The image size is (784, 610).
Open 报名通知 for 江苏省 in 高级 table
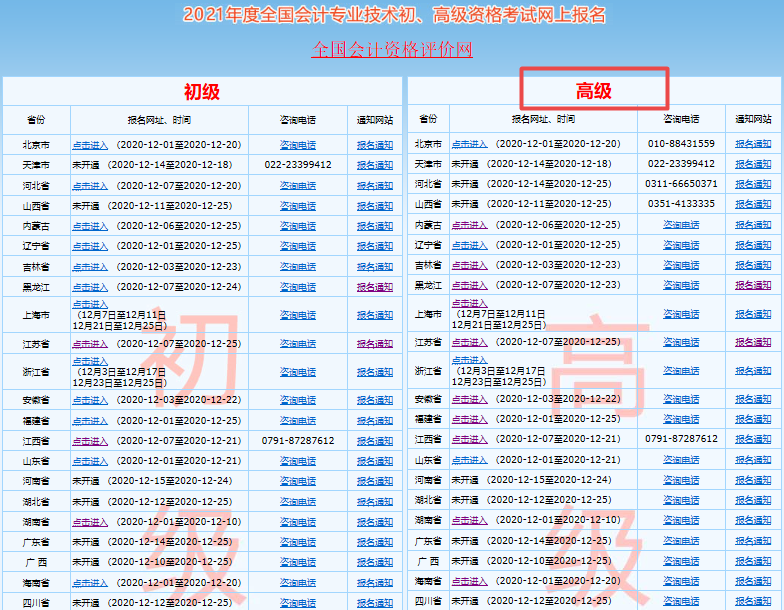pos(753,342)
